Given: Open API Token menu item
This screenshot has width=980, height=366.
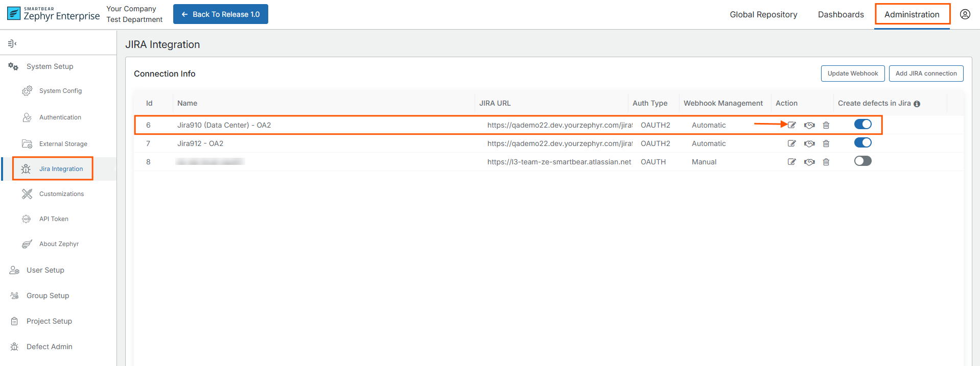Looking at the screenshot, I should [x=54, y=219].
